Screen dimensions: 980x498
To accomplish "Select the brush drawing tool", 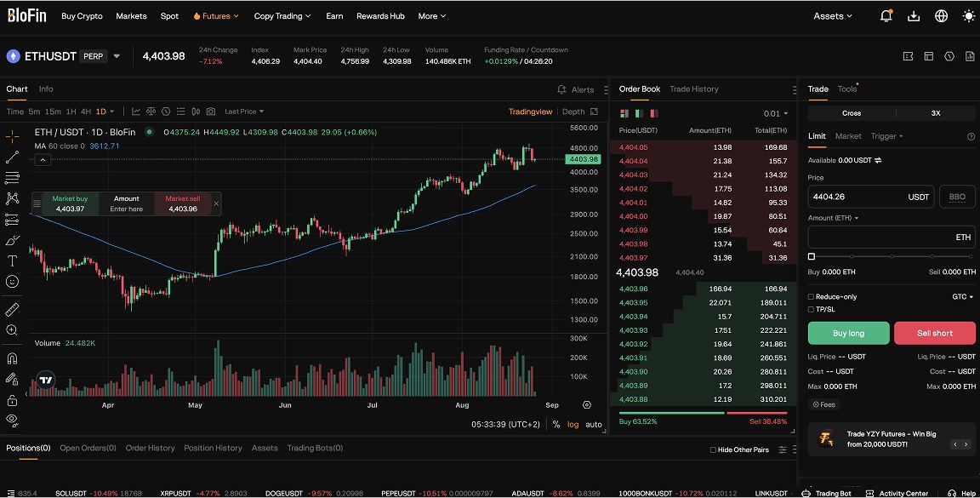I will point(12,240).
